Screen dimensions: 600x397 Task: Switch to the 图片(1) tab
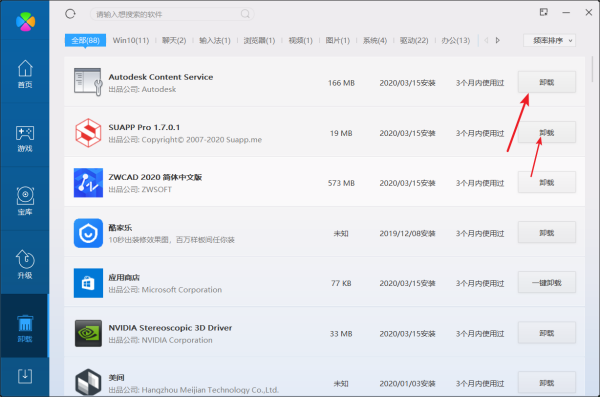point(338,40)
